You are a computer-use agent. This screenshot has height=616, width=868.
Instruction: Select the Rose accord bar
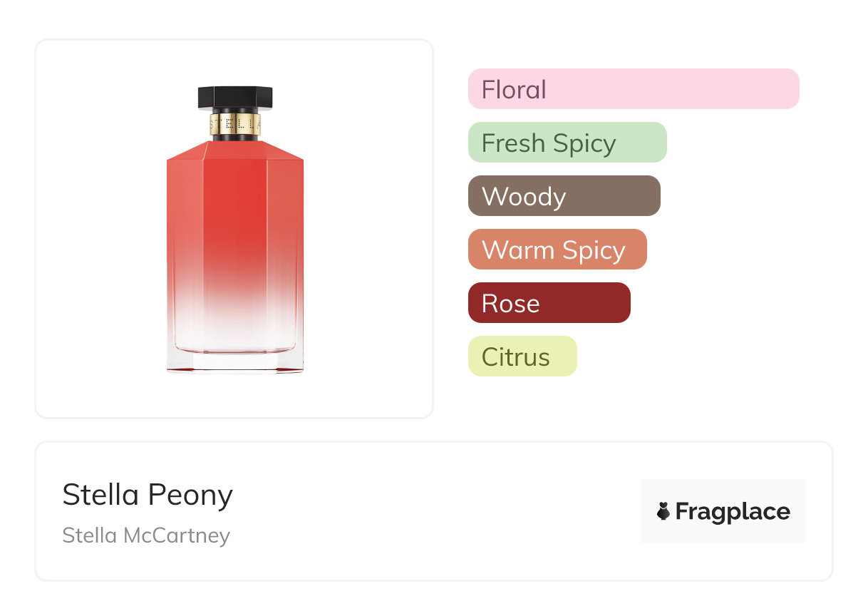549,303
